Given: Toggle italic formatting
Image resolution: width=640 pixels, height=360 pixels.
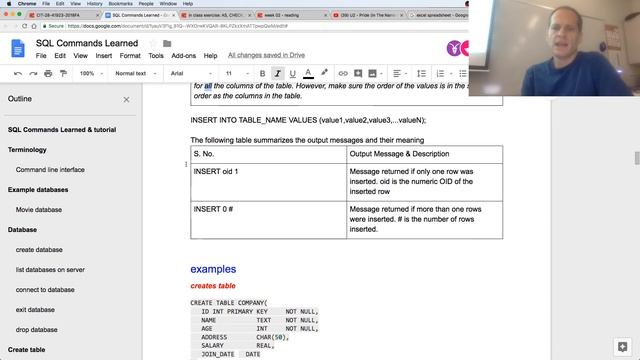Looking at the screenshot, I should 278,73.
